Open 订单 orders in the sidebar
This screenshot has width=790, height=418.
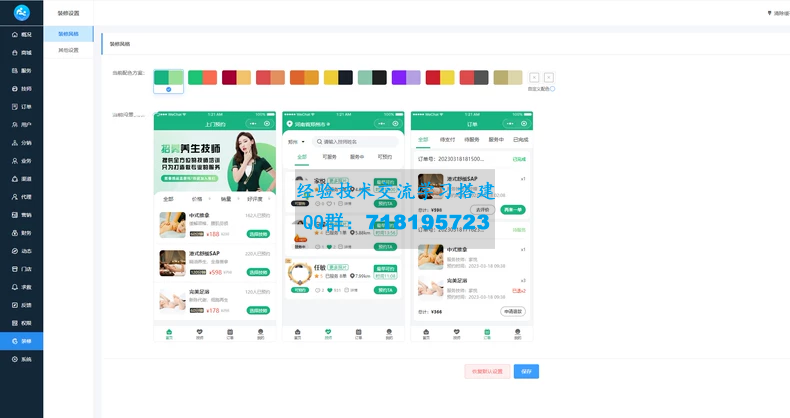[x=21, y=106]
